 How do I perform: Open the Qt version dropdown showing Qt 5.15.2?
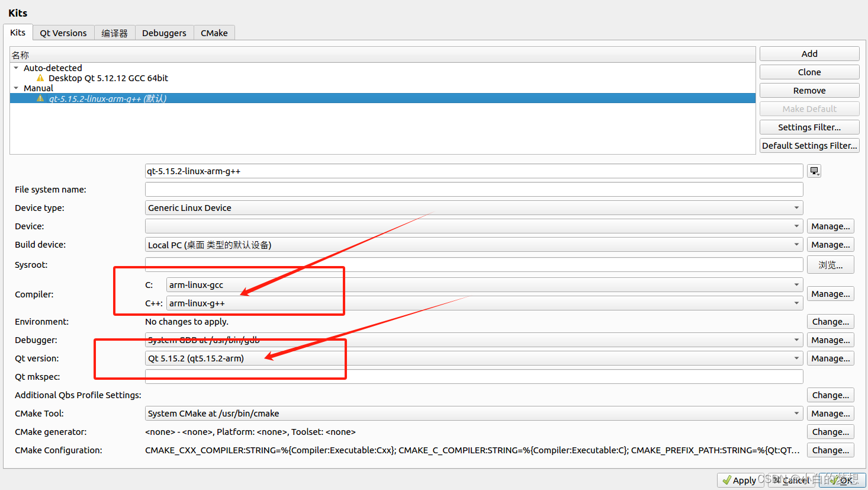point(796,358)
